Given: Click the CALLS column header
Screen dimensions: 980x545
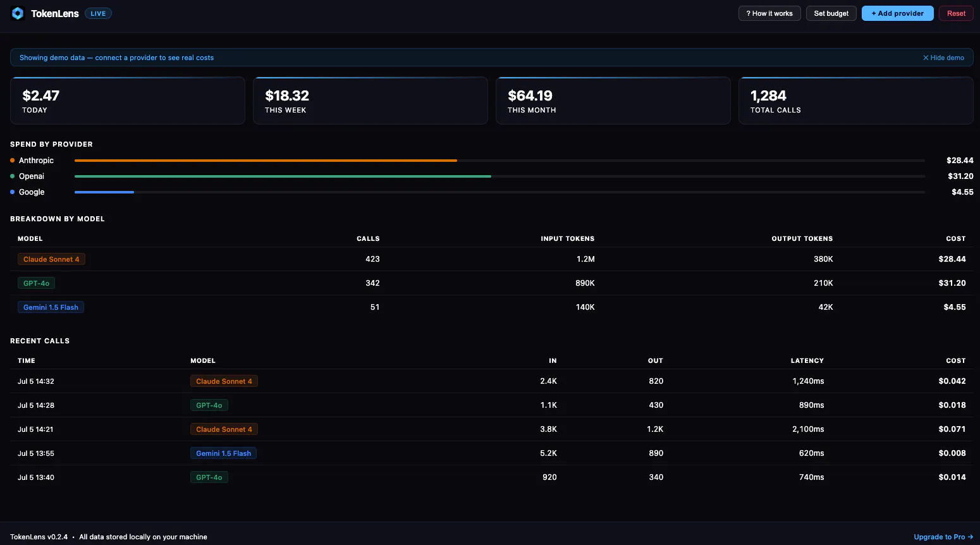Looking at the screenshot, I should 368,239.
